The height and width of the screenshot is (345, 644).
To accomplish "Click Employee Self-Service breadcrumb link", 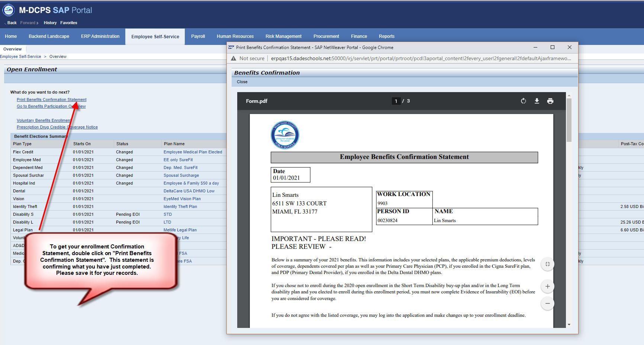I will point(20,57).
